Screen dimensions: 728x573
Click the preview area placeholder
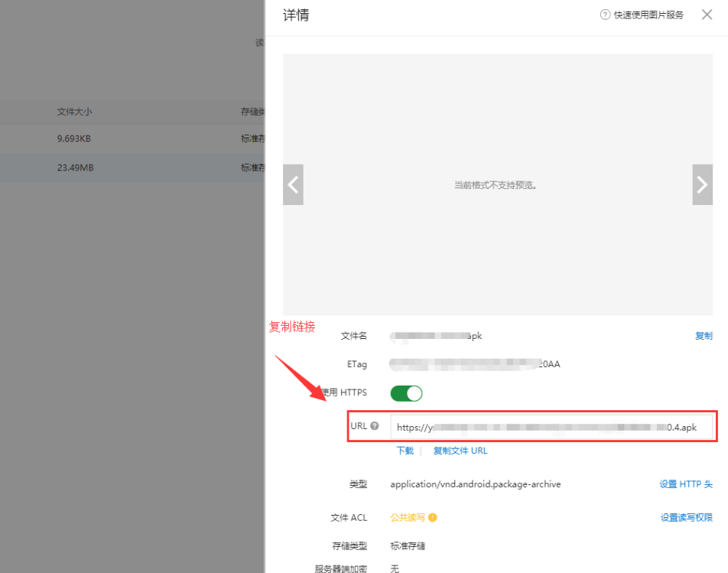tap(496, 184)
